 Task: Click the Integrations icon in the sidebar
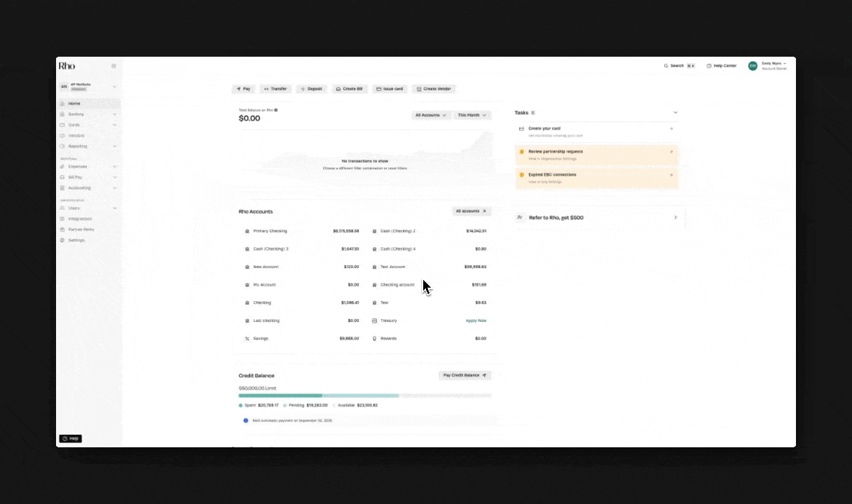tap(62, 219)
